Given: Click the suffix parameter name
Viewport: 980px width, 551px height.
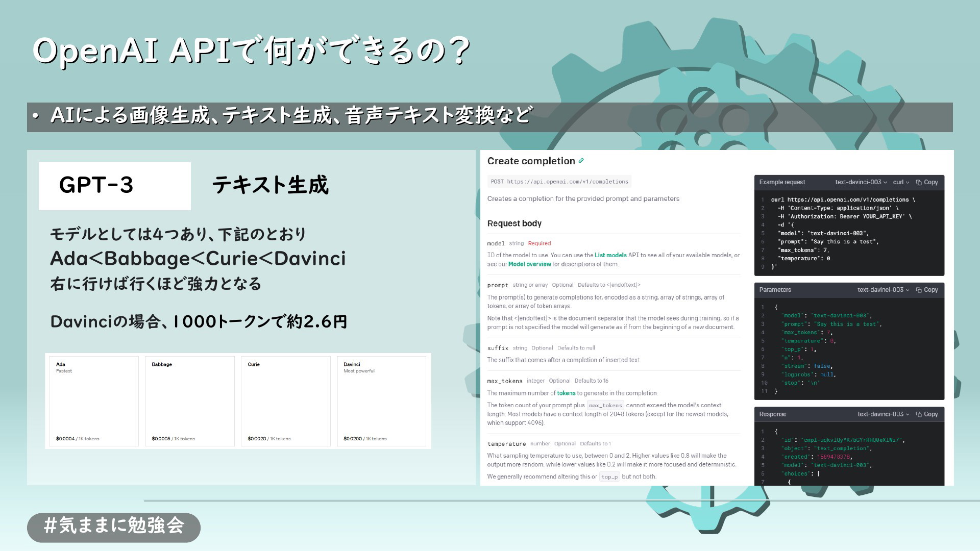Looking at the screenshot, I should click(498, 348).
